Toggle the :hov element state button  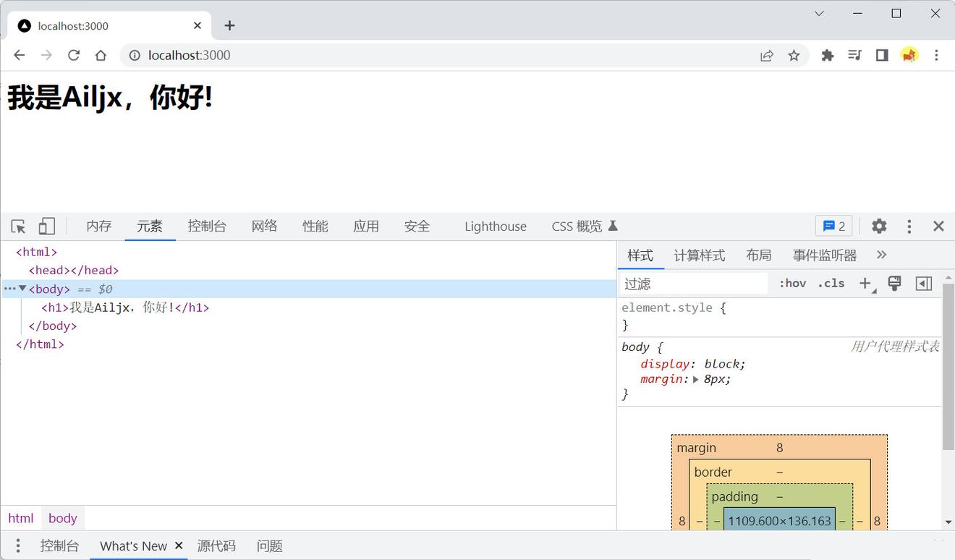(792, 284)
